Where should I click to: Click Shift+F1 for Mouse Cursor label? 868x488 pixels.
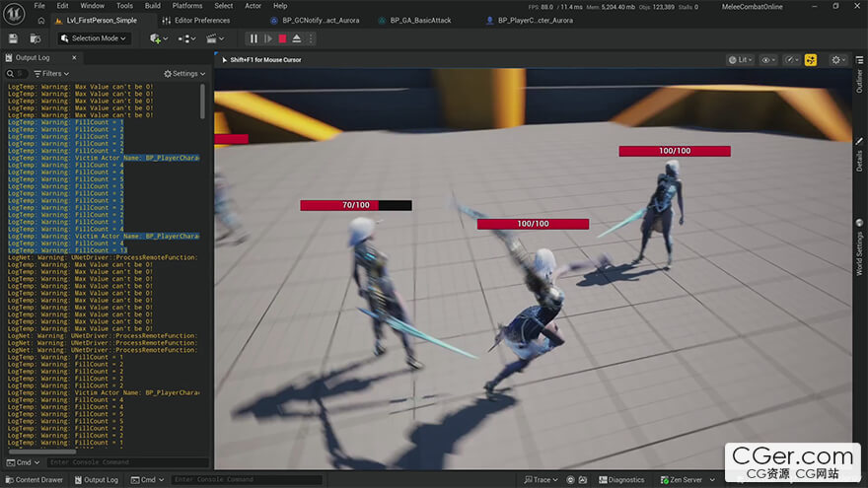pyautogui.click(x=265, y=60)
